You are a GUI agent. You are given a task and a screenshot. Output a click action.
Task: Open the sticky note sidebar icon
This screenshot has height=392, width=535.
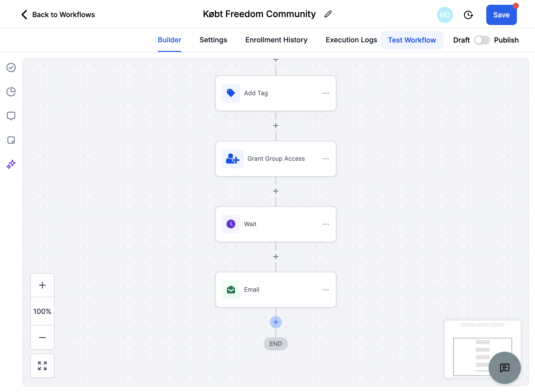tap(11, 140)
